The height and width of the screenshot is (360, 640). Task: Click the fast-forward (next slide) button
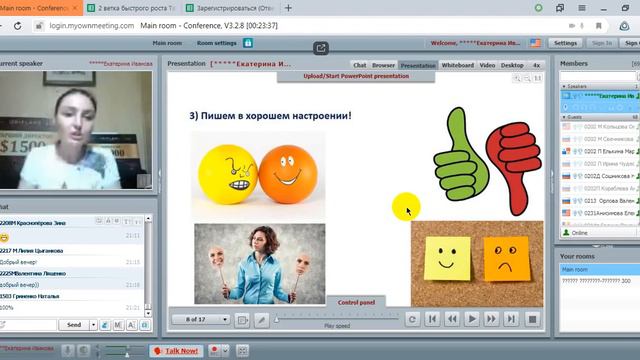491,319
